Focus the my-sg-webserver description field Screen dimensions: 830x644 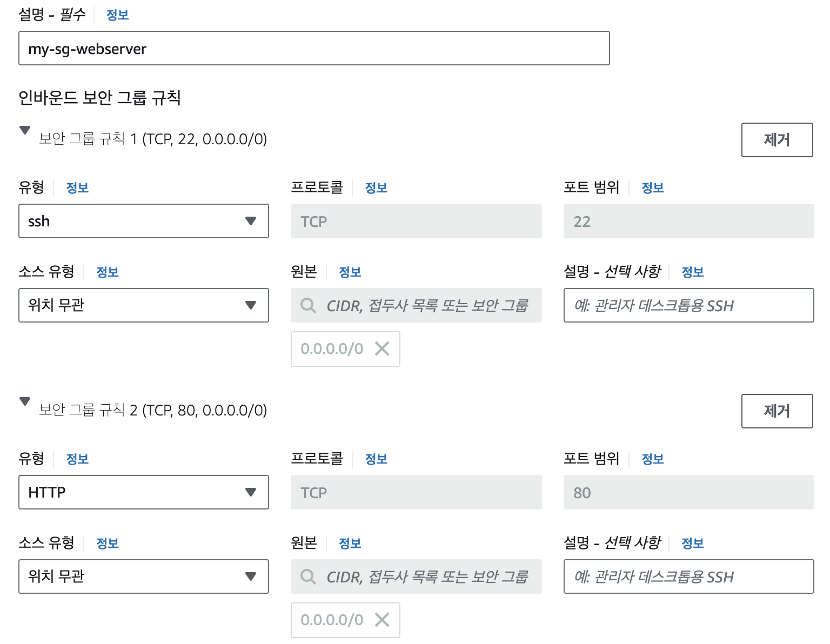(x=314, y=48)
